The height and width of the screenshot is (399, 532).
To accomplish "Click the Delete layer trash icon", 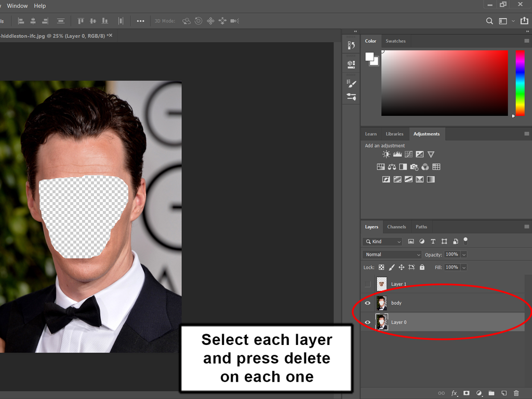I will (x=516, y=393).
